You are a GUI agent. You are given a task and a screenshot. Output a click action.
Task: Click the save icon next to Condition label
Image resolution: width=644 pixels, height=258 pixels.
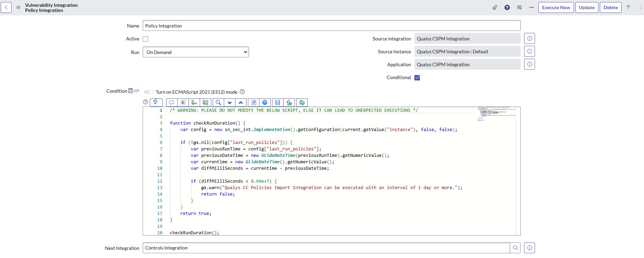pos(130,91)
